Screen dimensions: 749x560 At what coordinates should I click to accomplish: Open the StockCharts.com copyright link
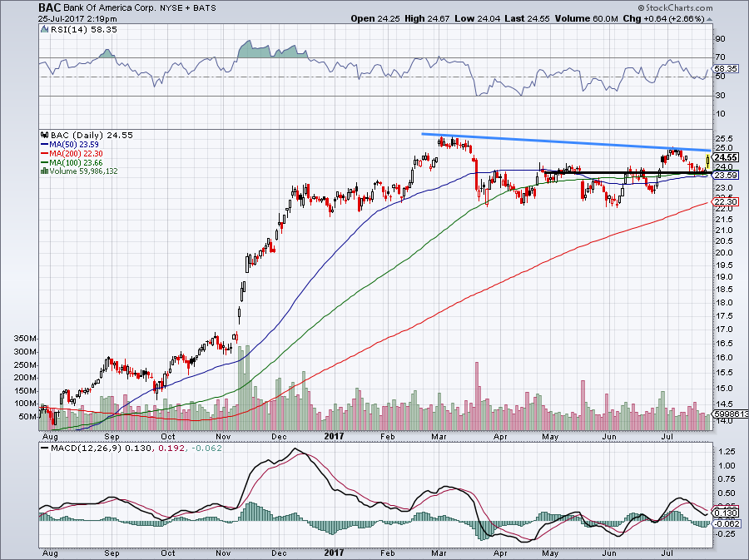pos(676,7)
